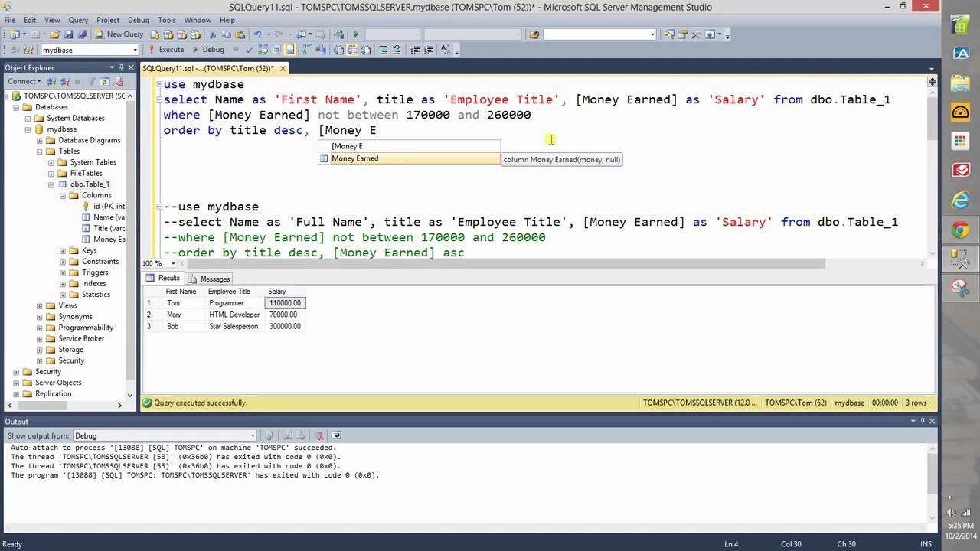Open Google Chrome from the taskbar

pyautogui.click(x=960, y=230)
